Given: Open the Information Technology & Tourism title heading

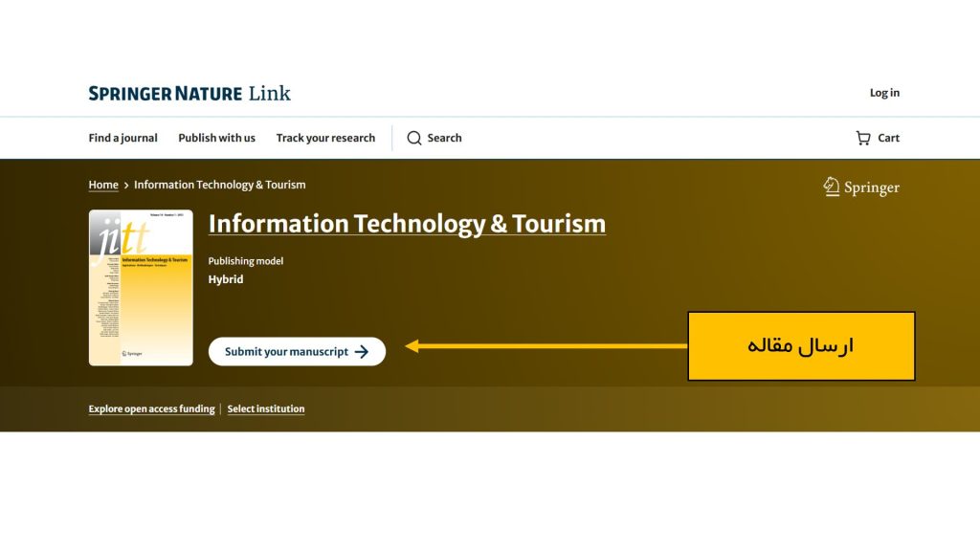Looking at the screenshot, I should point(407,224).
